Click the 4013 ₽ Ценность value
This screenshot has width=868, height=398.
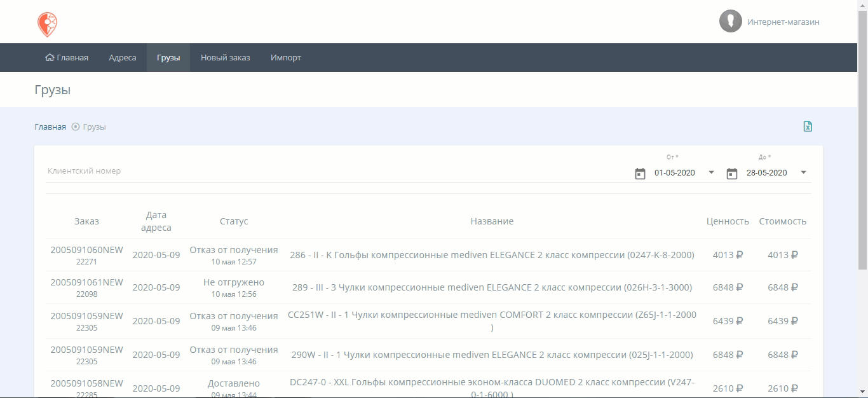[x=728, y=255]
